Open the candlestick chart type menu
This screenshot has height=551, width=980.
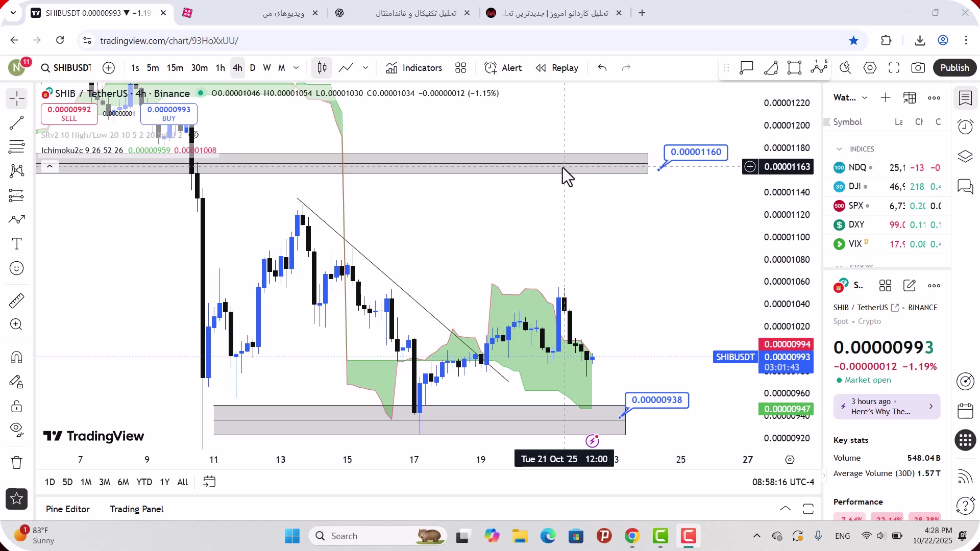322,68
